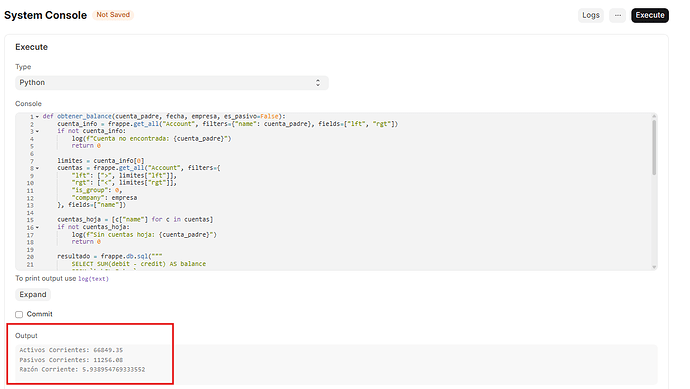
Task: Collapse the def obtener_balance code fold arrow on line 1
Action: [x=37, y=117]
